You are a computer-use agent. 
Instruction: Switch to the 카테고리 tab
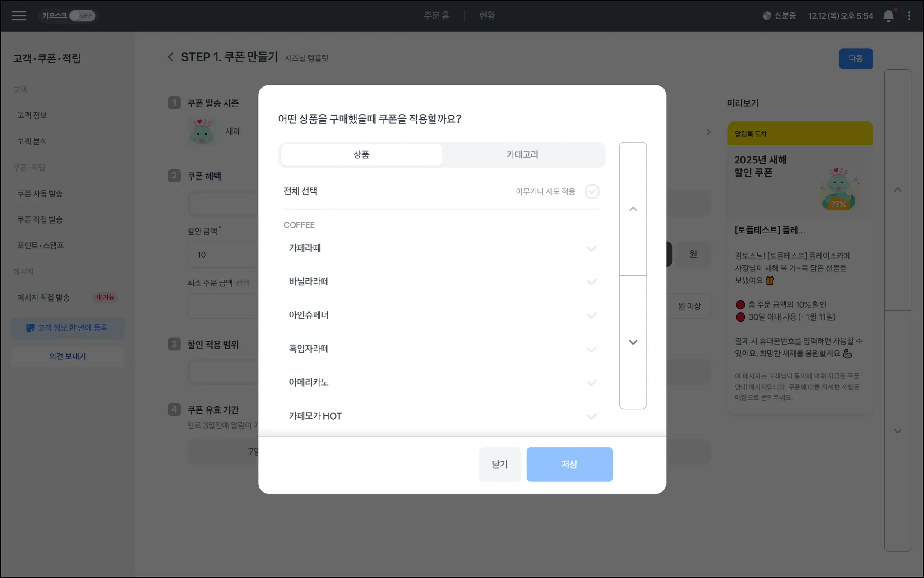click(x=522, y=154)
